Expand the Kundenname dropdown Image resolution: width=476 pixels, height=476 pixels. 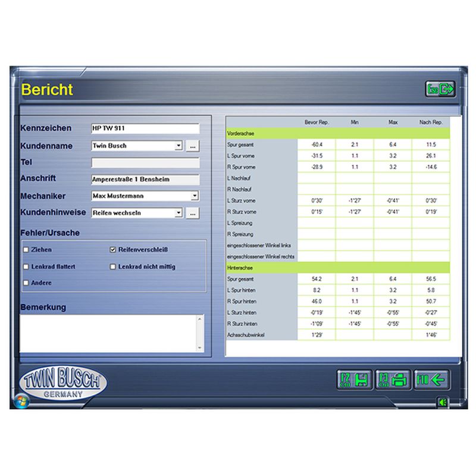point(178,146)
